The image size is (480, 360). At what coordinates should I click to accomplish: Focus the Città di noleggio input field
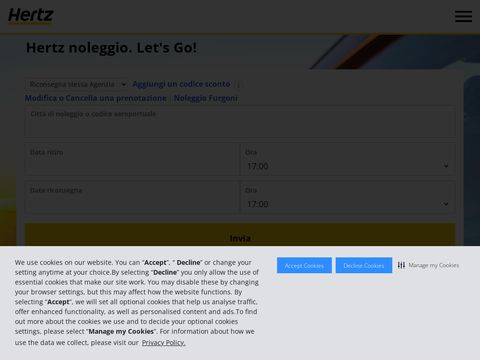tap(240, 122)
